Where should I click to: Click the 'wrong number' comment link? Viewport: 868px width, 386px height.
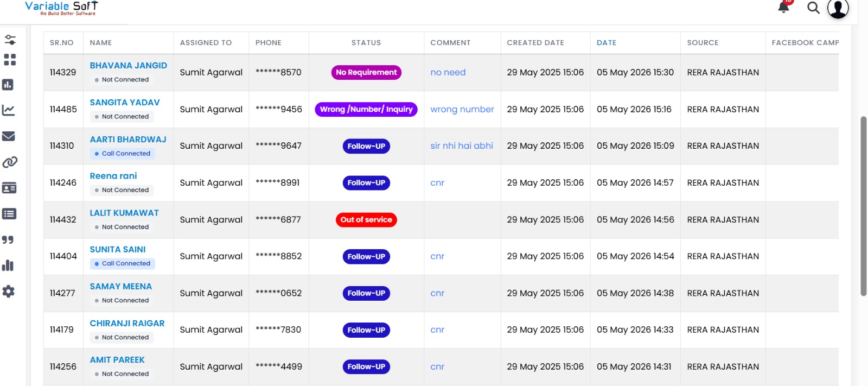pyautogui.click(x=462, y=109)
